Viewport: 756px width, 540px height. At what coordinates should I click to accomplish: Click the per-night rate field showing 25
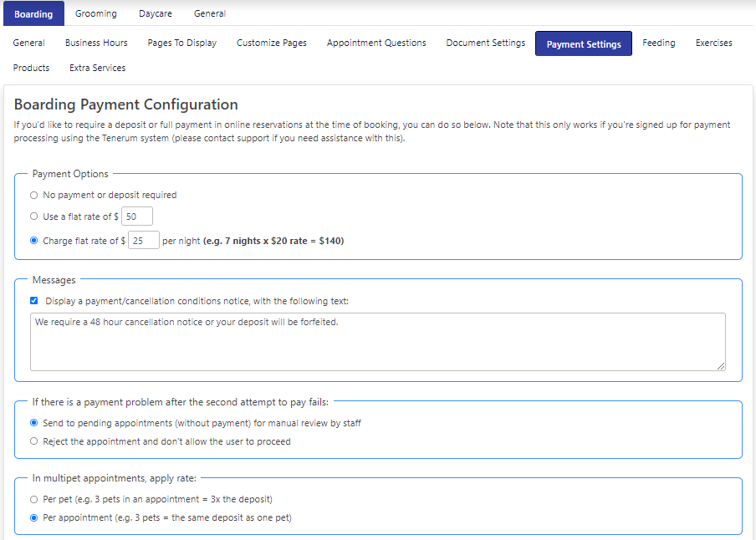pyautogui.click(x=143, y=241)
